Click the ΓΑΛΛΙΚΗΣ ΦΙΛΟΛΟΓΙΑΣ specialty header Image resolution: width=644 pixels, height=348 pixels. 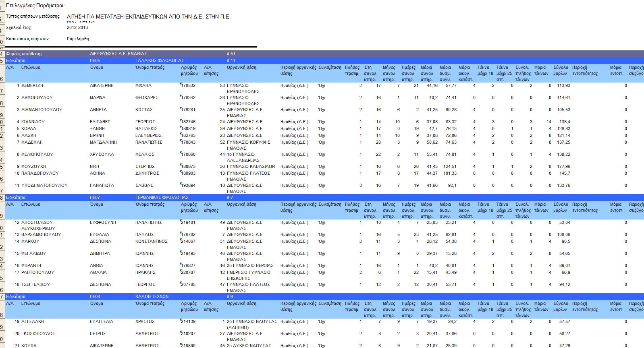pyautogui.click(x=160, y=60)
